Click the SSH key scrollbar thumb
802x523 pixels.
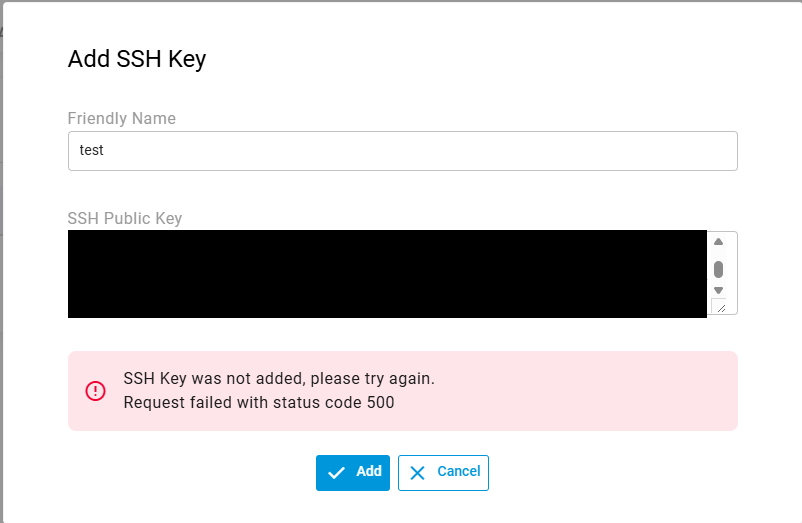click(718, 268)
